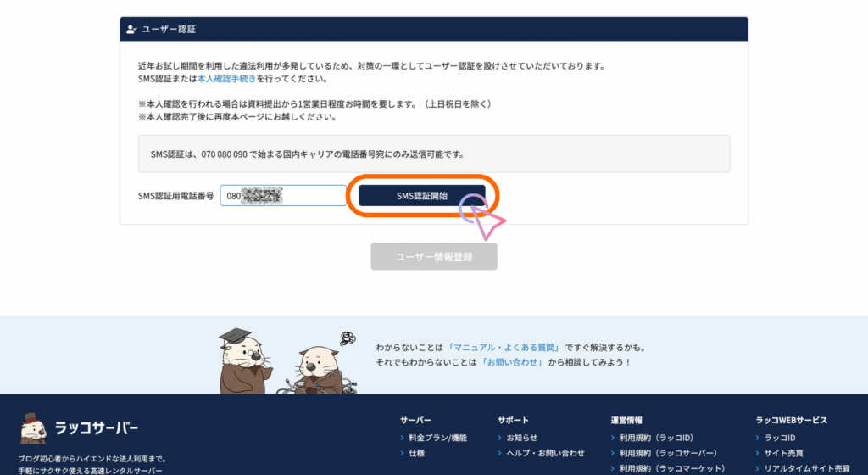Open サイト売買 footer link
868x475 pixels.
pos(782,454)
